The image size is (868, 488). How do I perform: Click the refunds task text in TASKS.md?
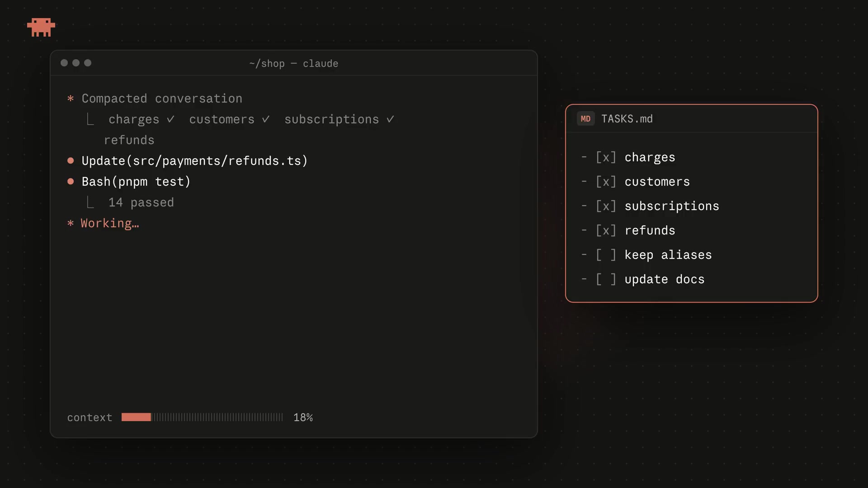coord(650,230)
